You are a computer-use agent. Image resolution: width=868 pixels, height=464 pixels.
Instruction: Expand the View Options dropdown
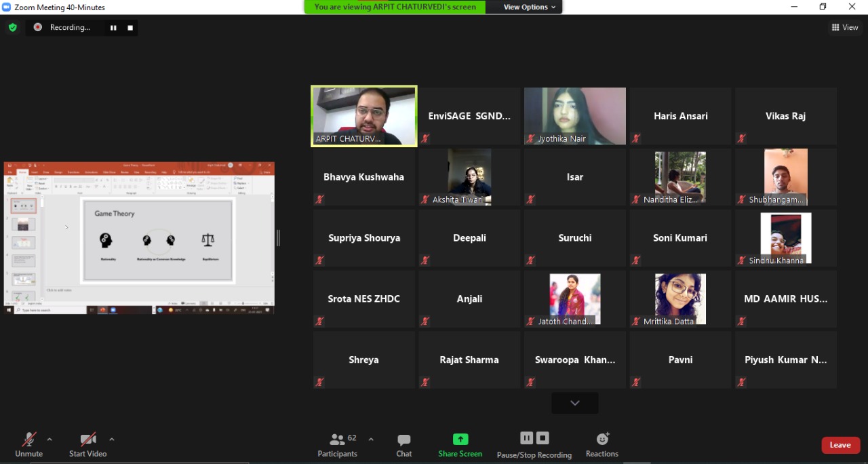point(530,7)
